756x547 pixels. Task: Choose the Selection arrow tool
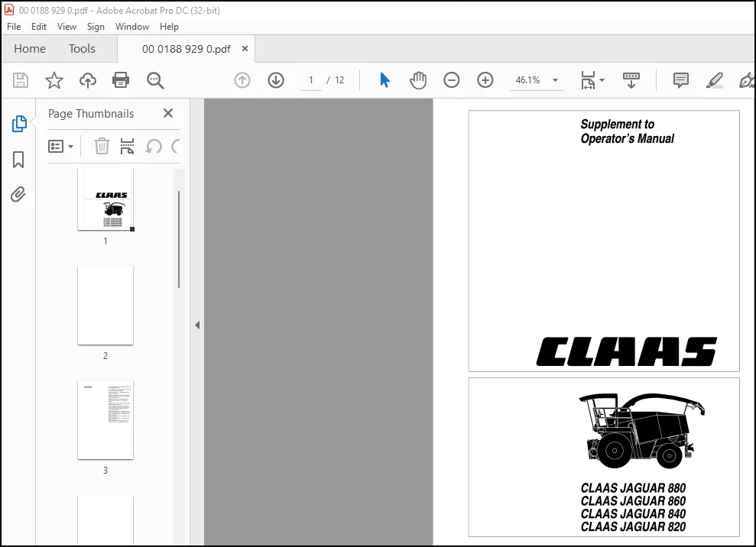(384, 80)
